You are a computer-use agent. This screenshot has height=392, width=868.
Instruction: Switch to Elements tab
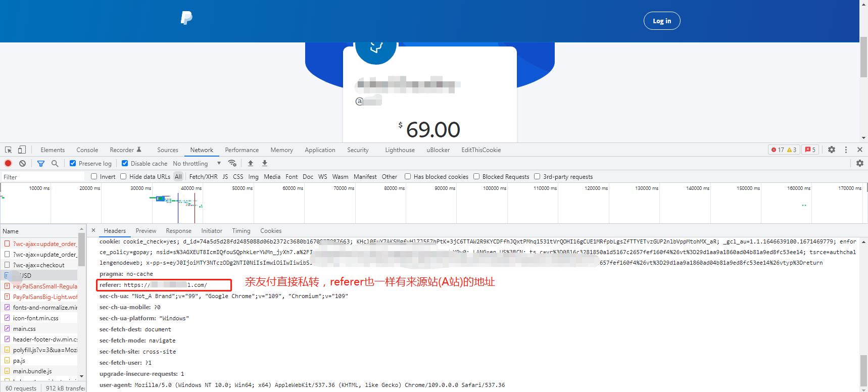53,150
